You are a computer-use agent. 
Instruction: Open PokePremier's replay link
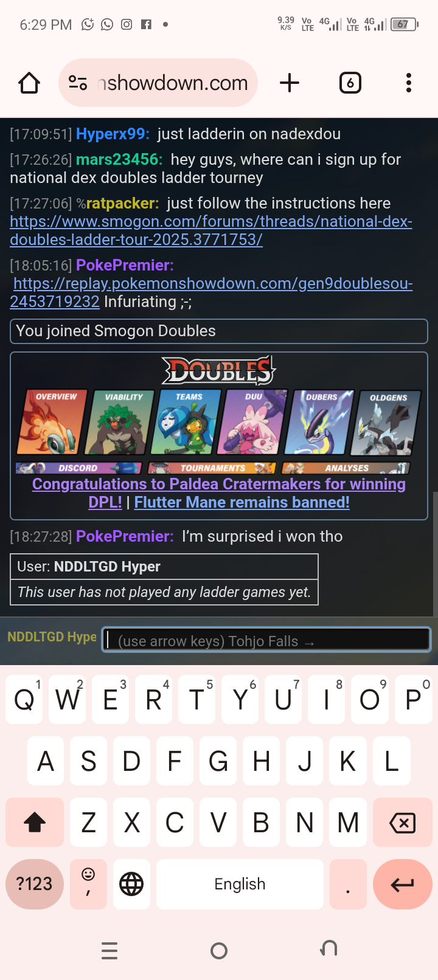pyautogui.click(x=211, y=292)
